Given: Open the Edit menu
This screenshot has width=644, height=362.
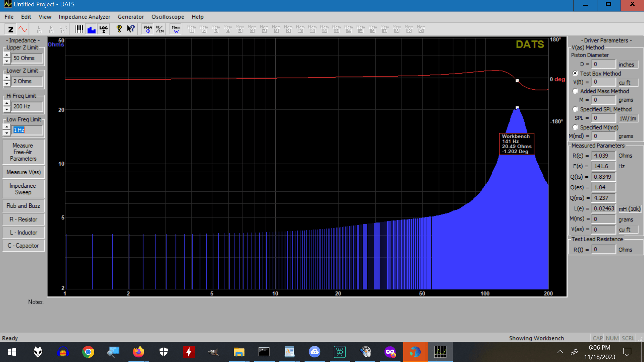Looking at the screenshot, I should 26,17.
